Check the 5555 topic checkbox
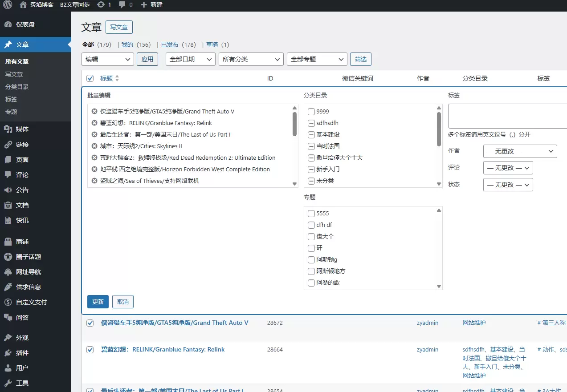The width and height of the screenshot is (567, 392). (311, 214)
